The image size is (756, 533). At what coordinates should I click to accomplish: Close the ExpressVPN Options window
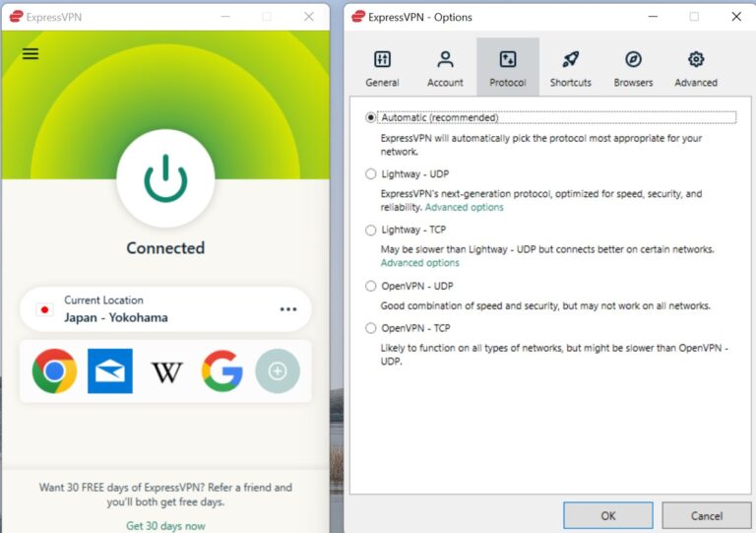coord(736,17)
